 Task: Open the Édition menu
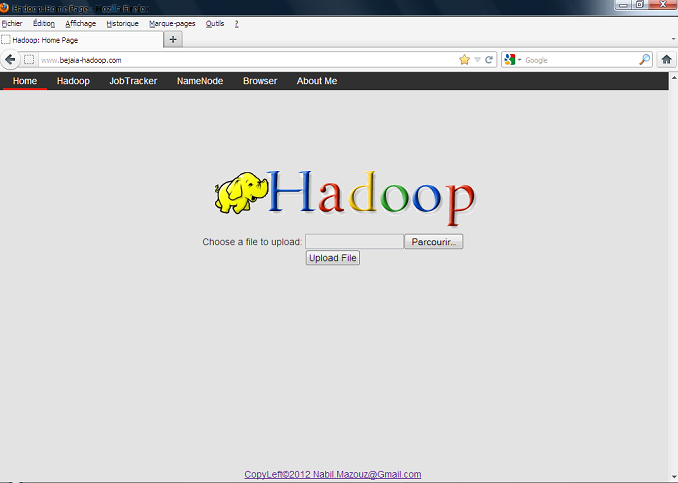coord(44,23)
